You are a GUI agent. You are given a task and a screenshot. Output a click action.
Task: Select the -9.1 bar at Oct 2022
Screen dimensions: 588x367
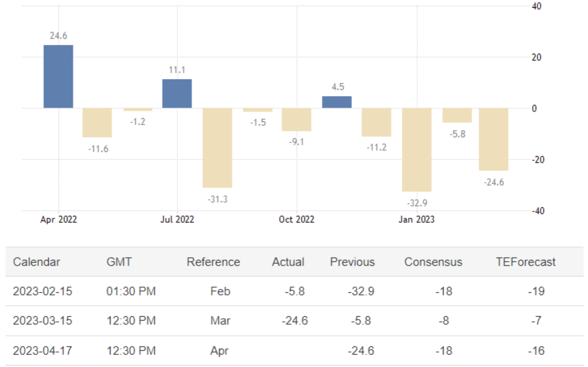pyautogui.click(x=297, y=119)
